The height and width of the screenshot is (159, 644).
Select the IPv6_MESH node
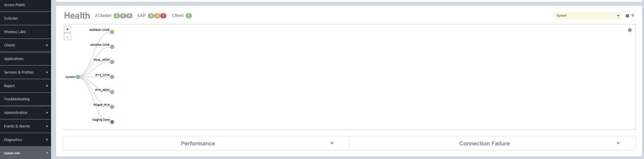point(112,92)
